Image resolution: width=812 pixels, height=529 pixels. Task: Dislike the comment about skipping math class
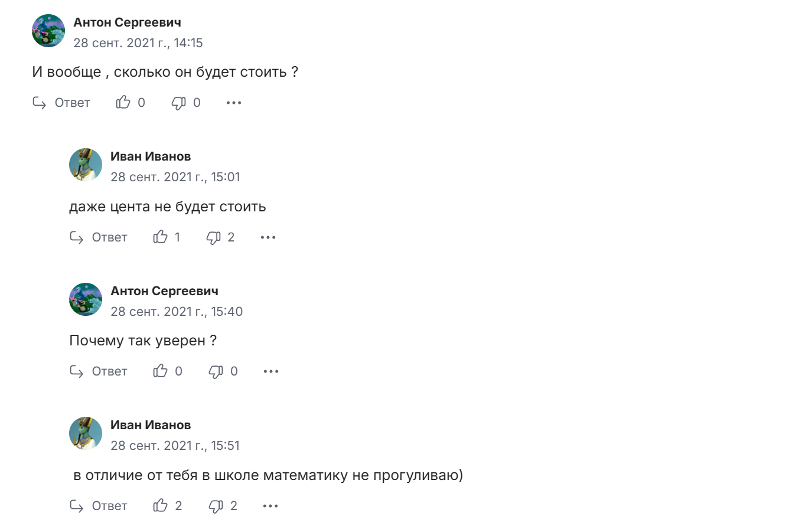pos(216,507)
